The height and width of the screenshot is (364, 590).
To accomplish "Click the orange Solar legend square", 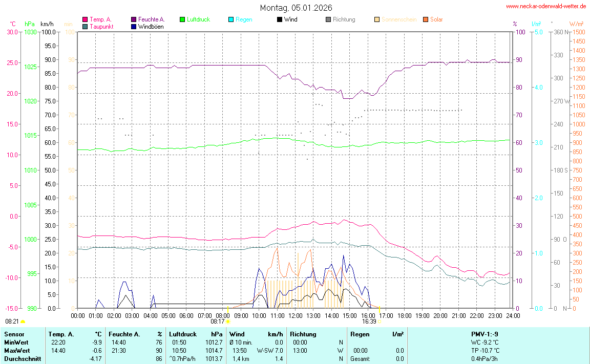I will [x=426, y=20].
